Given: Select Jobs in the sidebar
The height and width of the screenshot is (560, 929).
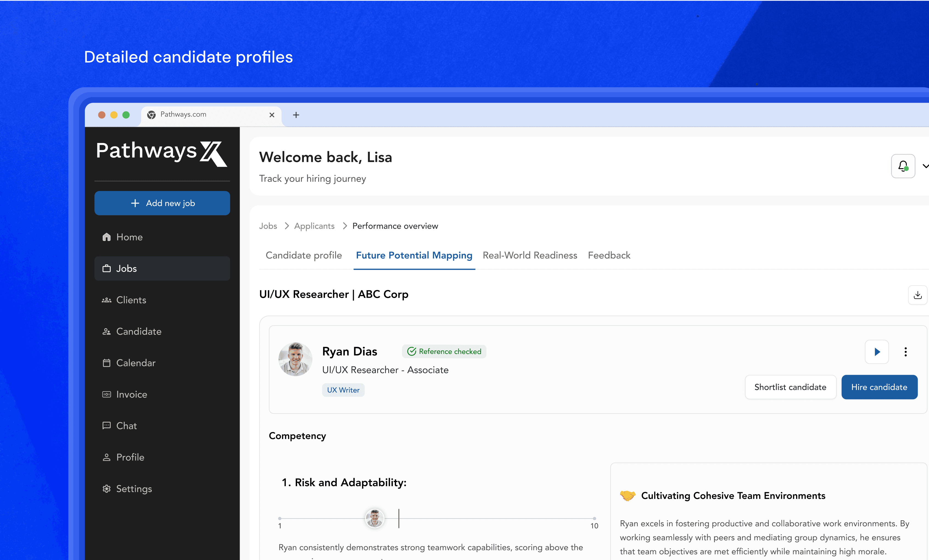Looking at the screenshot, I should click(x=162, y=268).
